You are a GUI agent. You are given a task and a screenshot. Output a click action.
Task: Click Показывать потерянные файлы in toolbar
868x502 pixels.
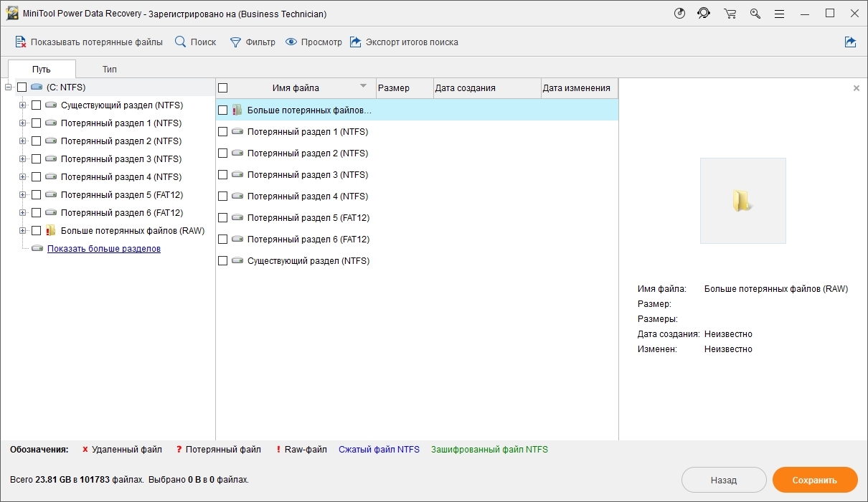click(x=89, y=42)
